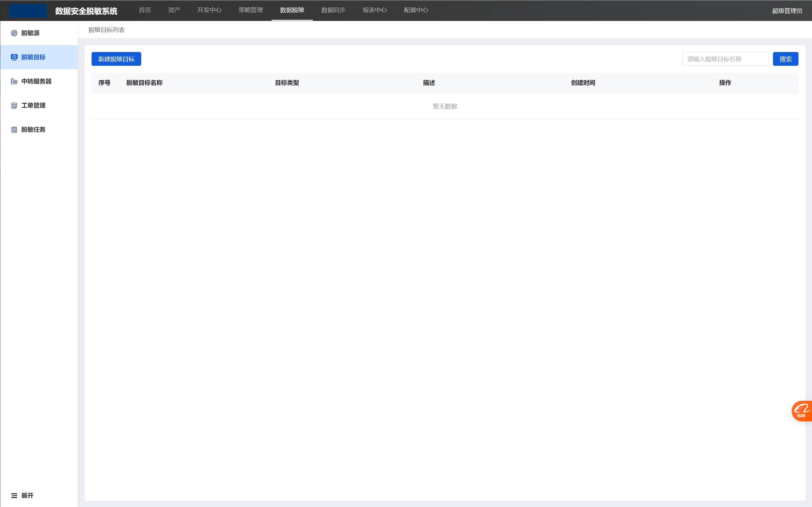Click the 脱敏源 sidebar icon

tap(14, 33)
